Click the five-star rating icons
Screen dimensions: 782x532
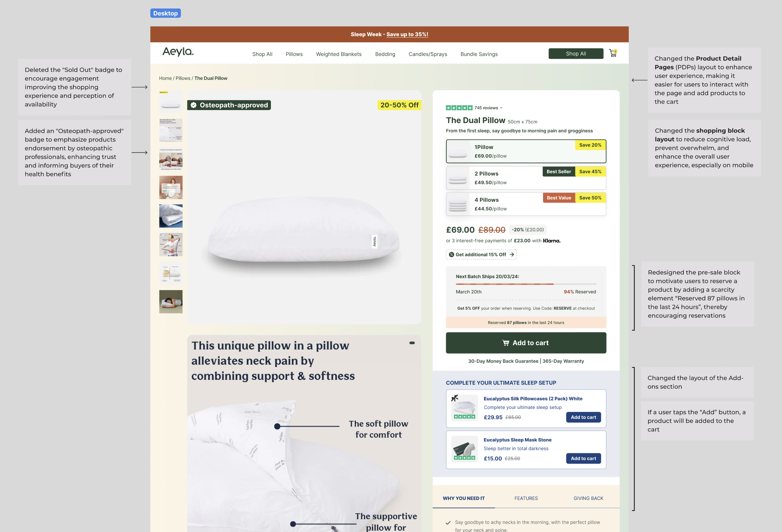(x=459, y=108)
